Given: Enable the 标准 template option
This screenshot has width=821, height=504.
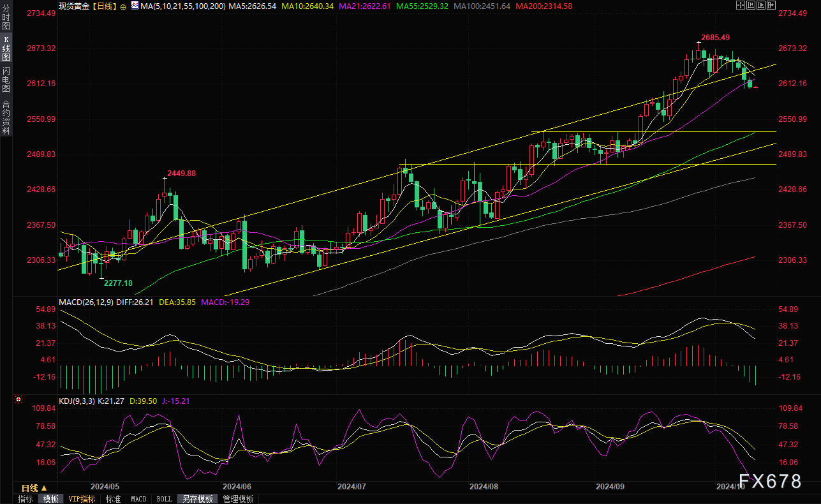Looking at the screenshot, I should pyautogui.click(x=113, y=499).
